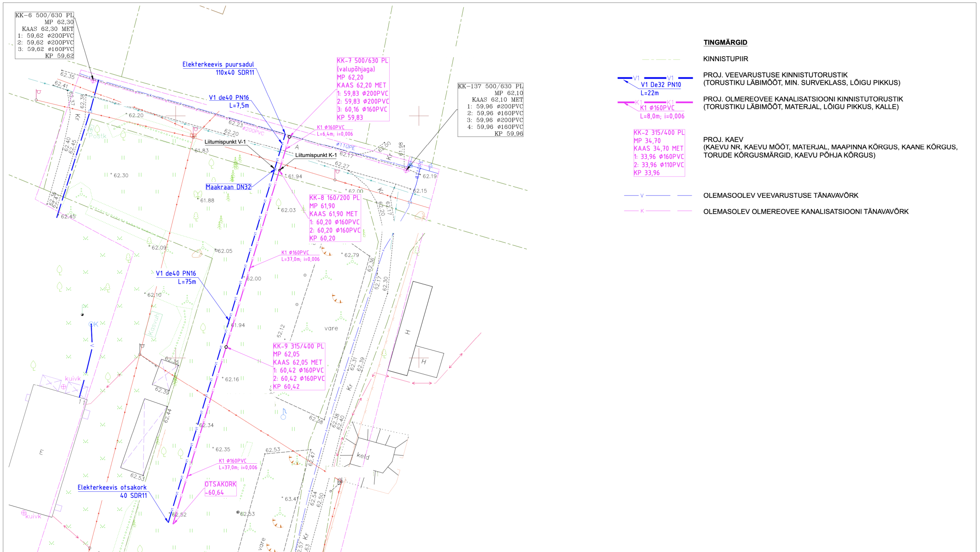Viewport: 980px width, 552px height.
Task: Select the KK-7 500/630 PL annotation box
Action: (363, 89)
